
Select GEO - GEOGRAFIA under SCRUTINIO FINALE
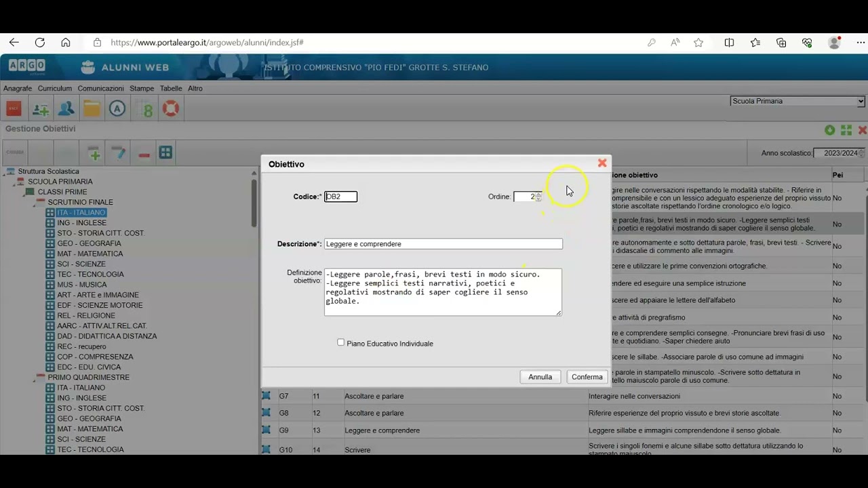point(89,243)
